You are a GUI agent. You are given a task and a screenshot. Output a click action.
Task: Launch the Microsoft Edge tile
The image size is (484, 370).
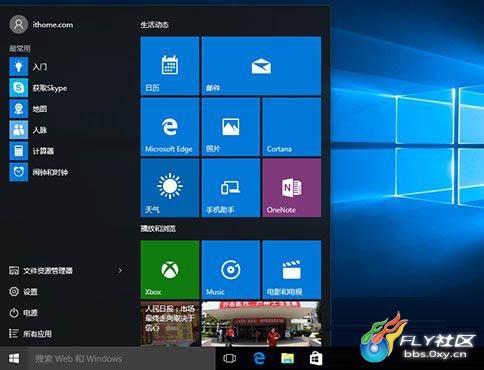click(170, 127)
